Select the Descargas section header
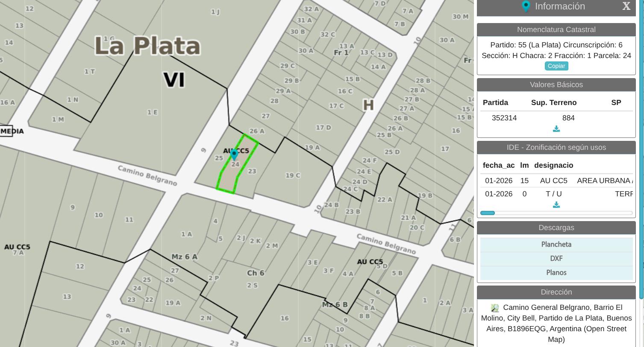 (556, 228)
